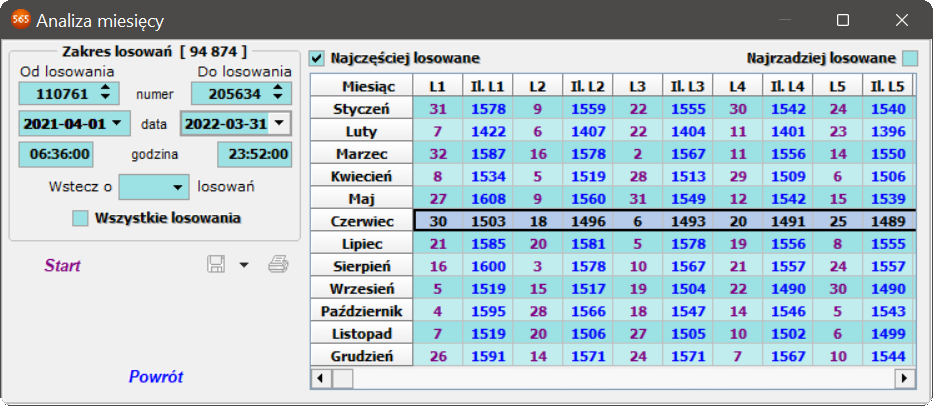Click cell 1591 in Grudzień row
The width and height of the screenshot is (933, 406).
click(x=488, y=357)
